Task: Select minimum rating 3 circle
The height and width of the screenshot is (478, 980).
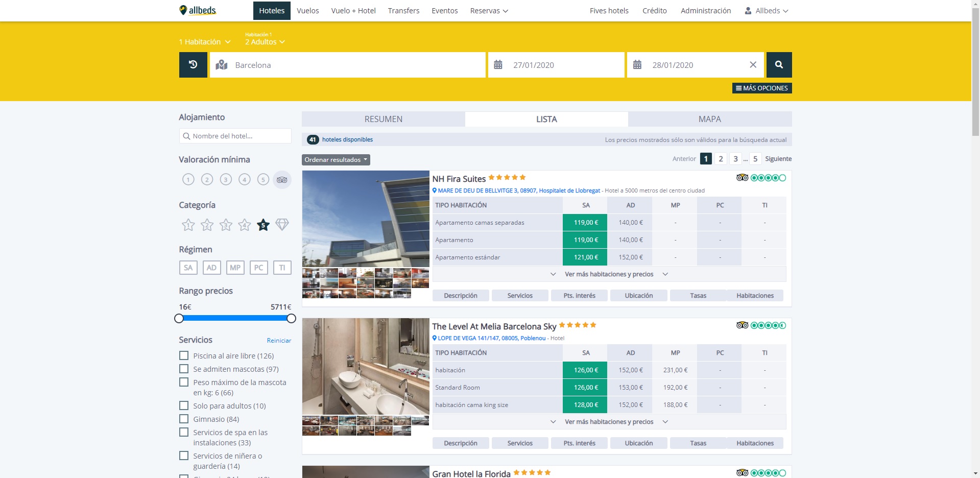Action: coord(226,180)
